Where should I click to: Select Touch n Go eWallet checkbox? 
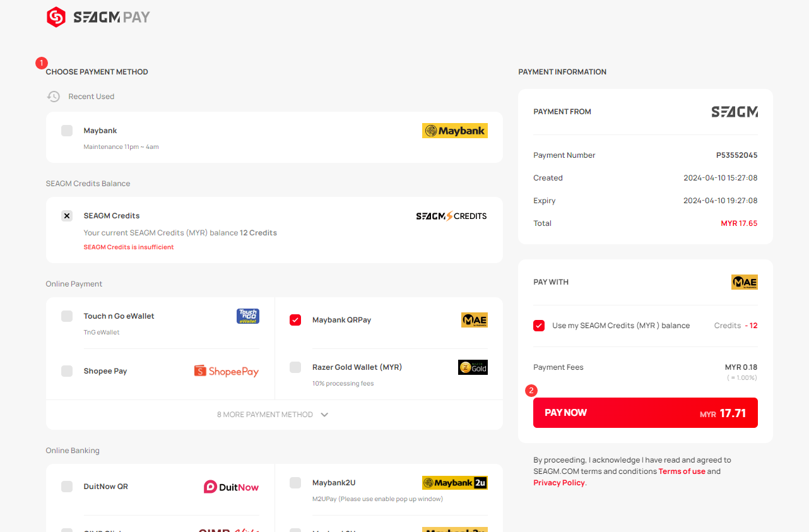point(67,316)
